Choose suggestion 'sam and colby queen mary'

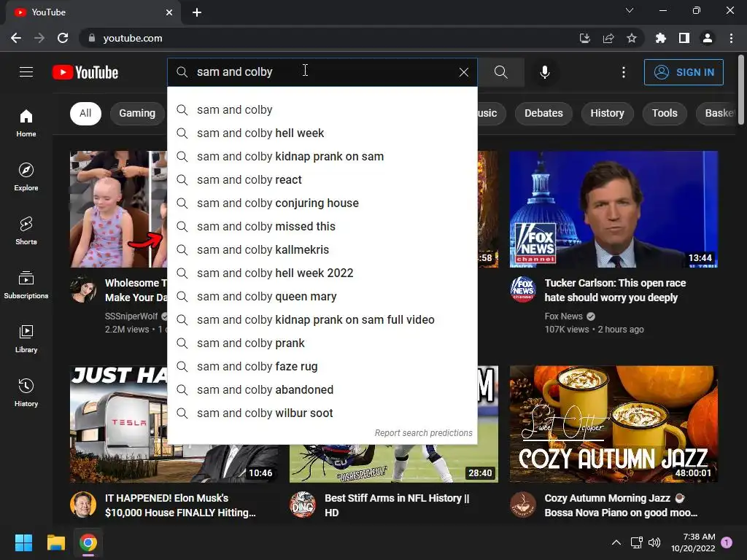[x=322, y=297]
